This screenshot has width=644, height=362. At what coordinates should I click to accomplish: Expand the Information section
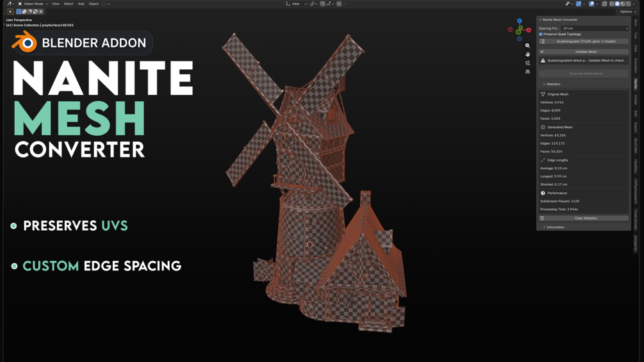tap(544, 227)
